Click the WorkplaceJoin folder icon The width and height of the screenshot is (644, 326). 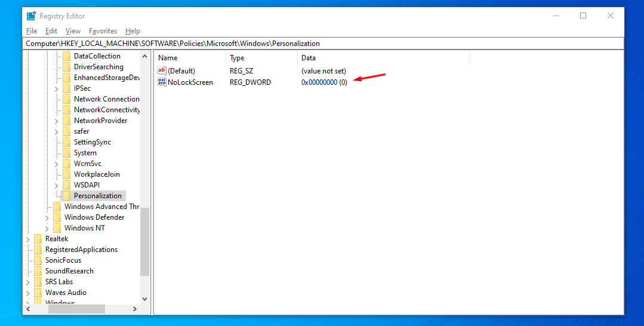click(66, 174)
